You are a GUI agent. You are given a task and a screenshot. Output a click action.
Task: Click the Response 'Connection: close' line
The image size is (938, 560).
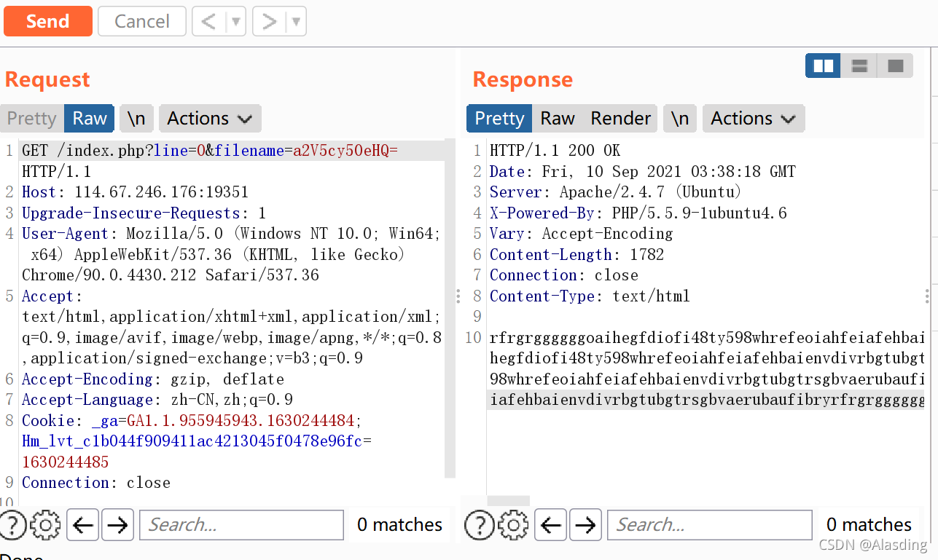[564, 275]
